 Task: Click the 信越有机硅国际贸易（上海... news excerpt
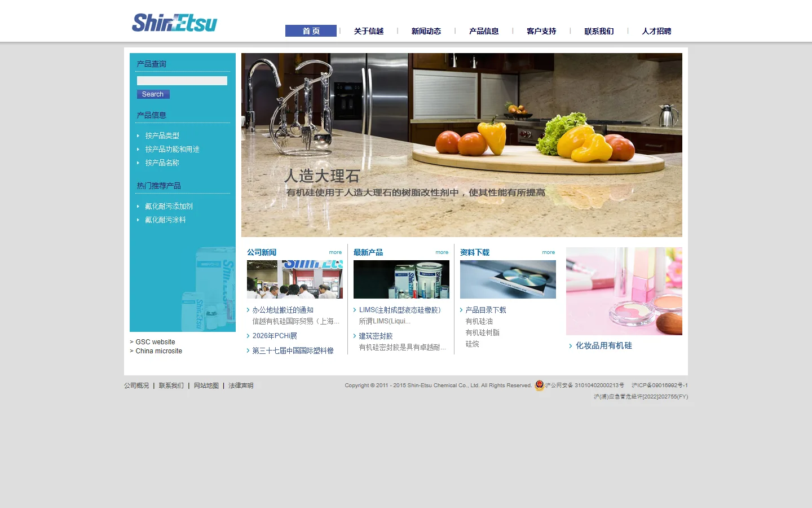[296, 321]
